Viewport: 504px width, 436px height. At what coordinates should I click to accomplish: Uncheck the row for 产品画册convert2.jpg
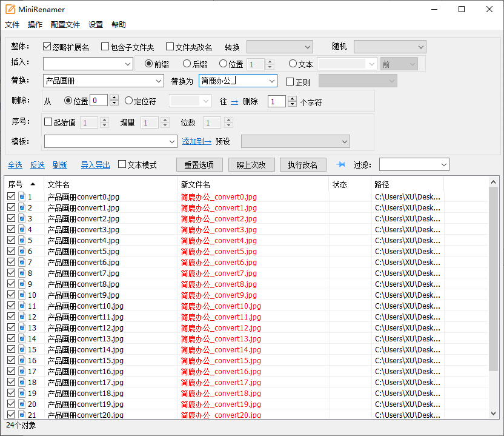[x=11, y=218]
